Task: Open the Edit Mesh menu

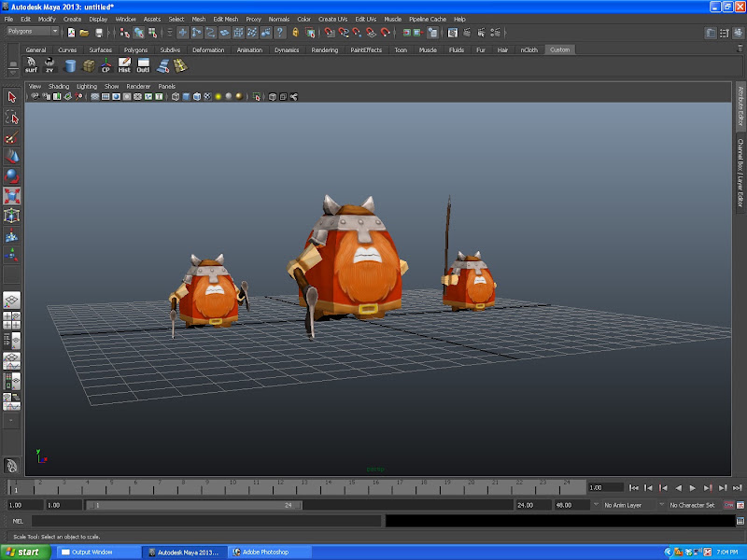Action: [225, 19]
